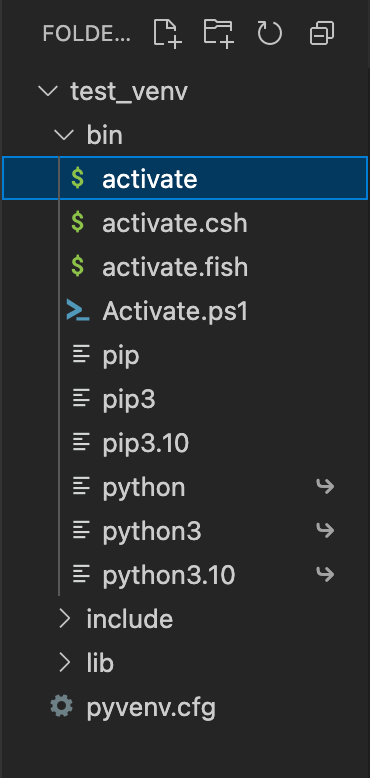Click the symlink arrow beside python3.10
Viewport: 370px width, 778px height.
point(325,575)
